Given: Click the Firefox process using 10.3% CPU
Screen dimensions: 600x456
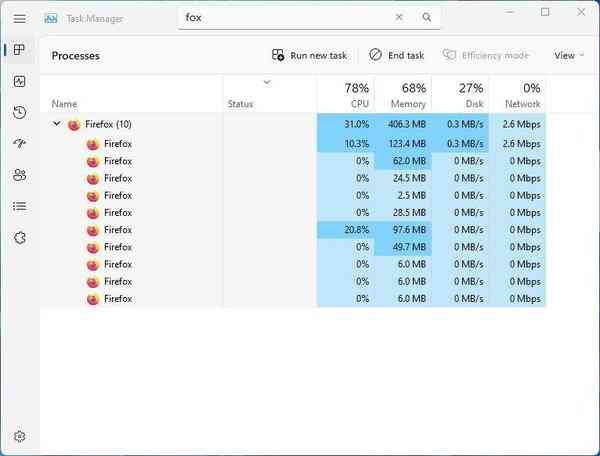Looking at the screenshot, I should (x=293, y=144).
